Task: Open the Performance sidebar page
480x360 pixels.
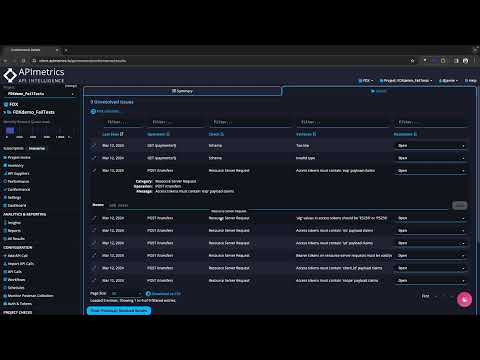Action: (x=18, y=181)
